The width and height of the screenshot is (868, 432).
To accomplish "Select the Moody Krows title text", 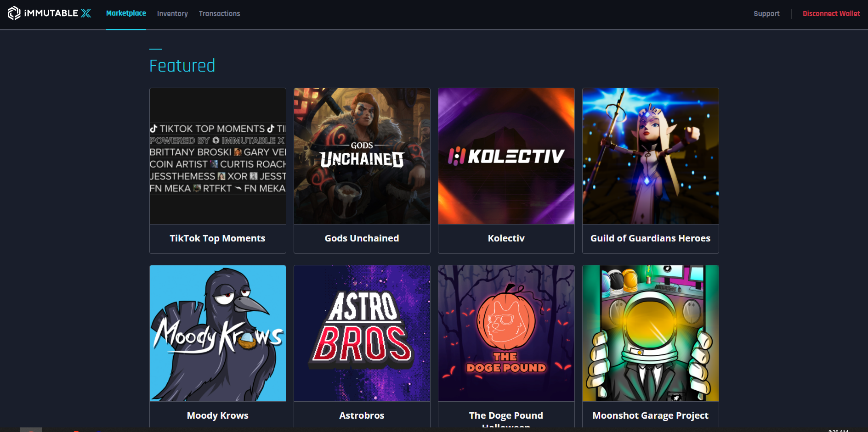I will pyautogui.click(x=218, y=415).
